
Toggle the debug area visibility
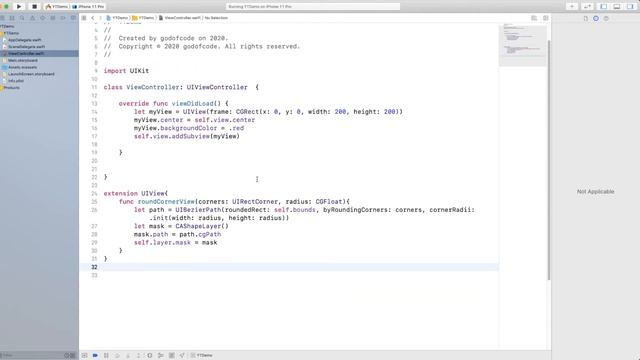pos(617,7)
